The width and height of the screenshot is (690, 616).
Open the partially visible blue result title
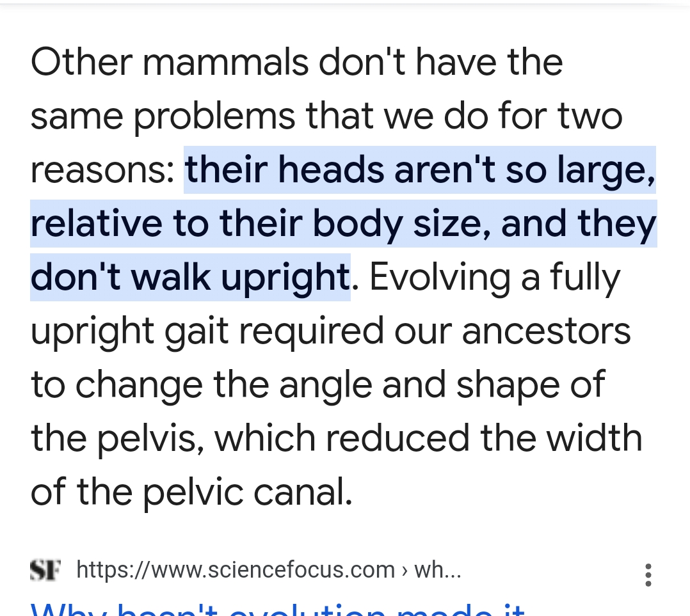tap(278, 610)
